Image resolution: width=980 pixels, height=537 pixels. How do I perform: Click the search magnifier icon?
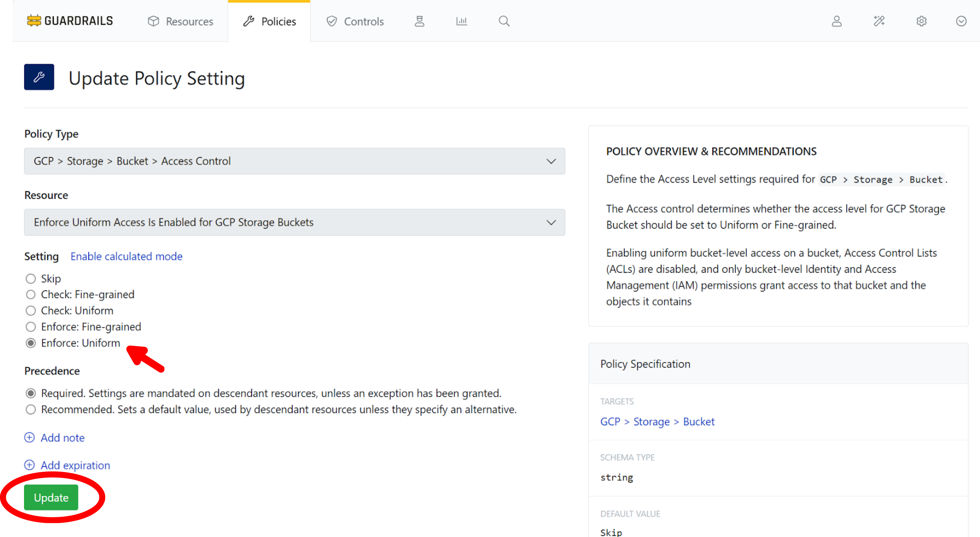tap(504, 21)
